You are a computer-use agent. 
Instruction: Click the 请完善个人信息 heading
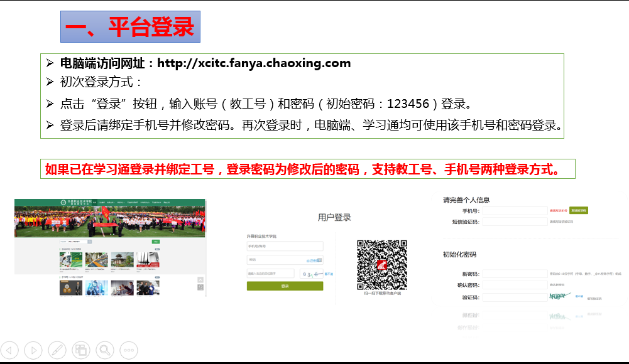coord(466,200)
